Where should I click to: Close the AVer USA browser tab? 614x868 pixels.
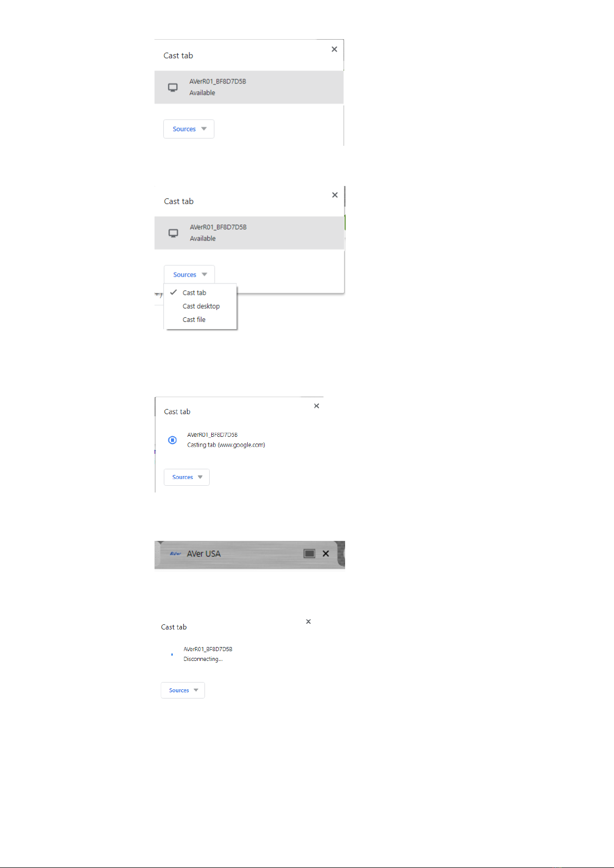click(x=326, y=553)
